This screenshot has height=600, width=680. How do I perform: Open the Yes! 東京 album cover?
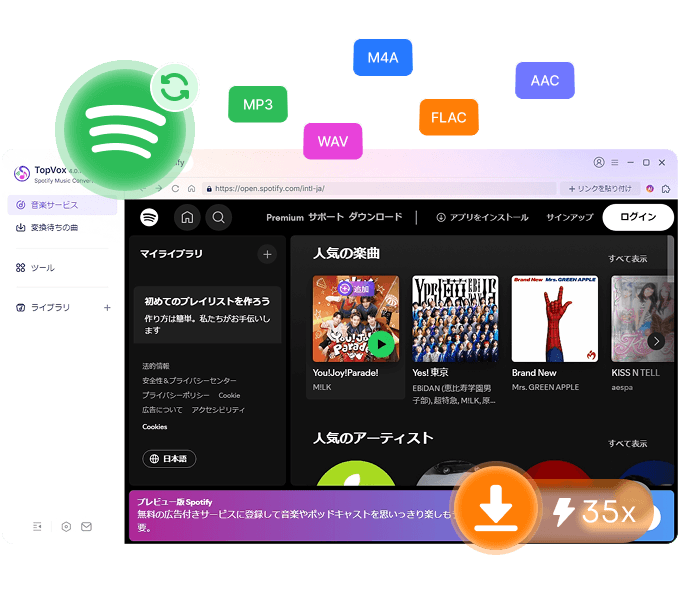pos(455,319)
